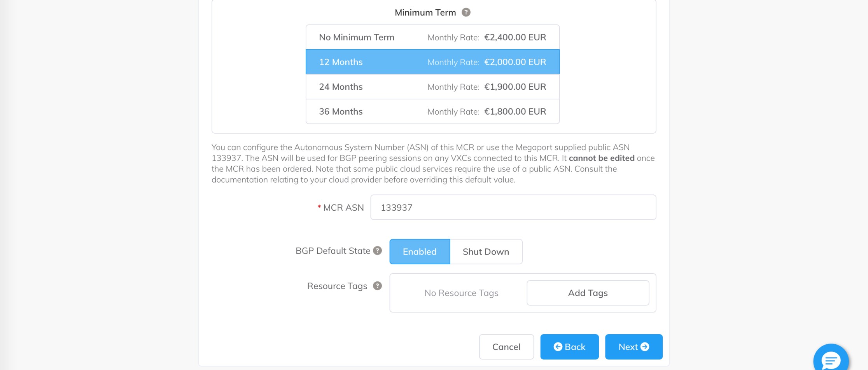The height and width of the screenshot is (370, 868).
Task: Select the 12 Months term
Action: click(x=432, y=62)
